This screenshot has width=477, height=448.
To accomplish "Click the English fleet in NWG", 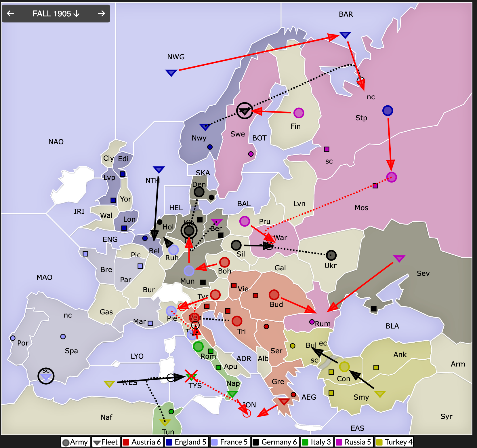I will tap(171, 73).
